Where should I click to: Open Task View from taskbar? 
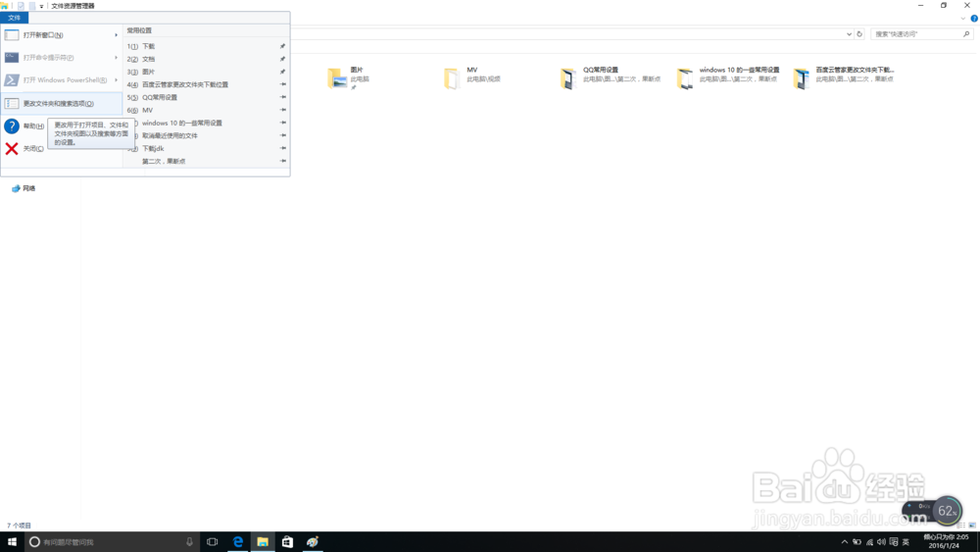[212, 541]
